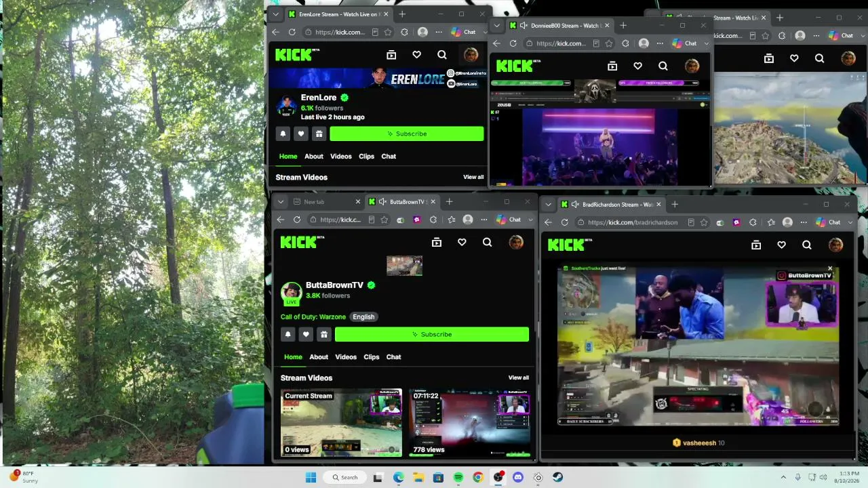Click Kick logo in DonnieeB00 window

(518, 66)
